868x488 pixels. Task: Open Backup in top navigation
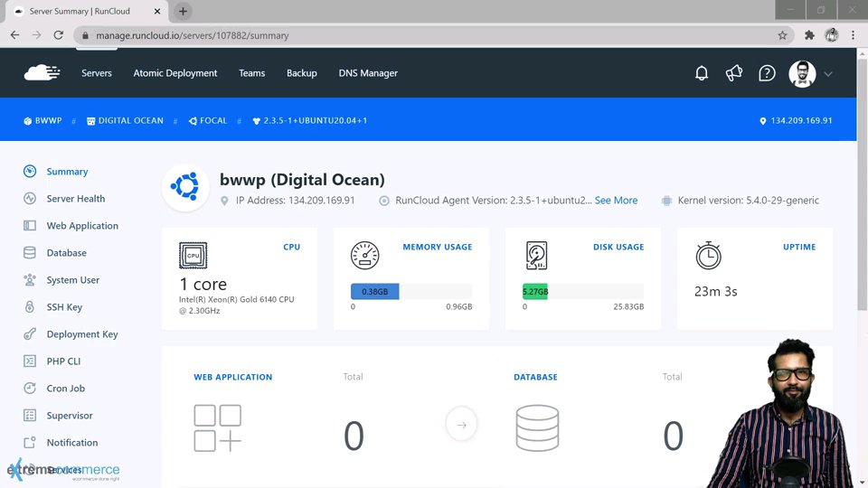(302, 73)
